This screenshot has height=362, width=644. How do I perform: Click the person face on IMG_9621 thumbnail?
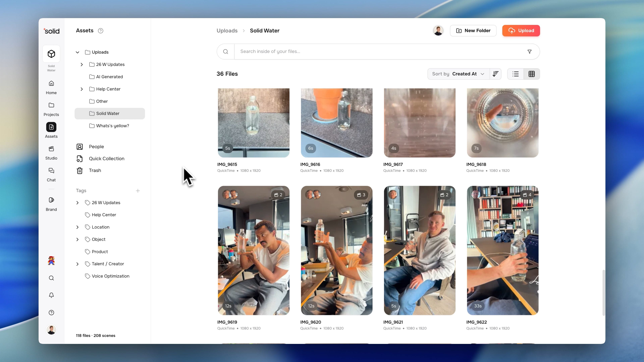click(x=393, y=194)
